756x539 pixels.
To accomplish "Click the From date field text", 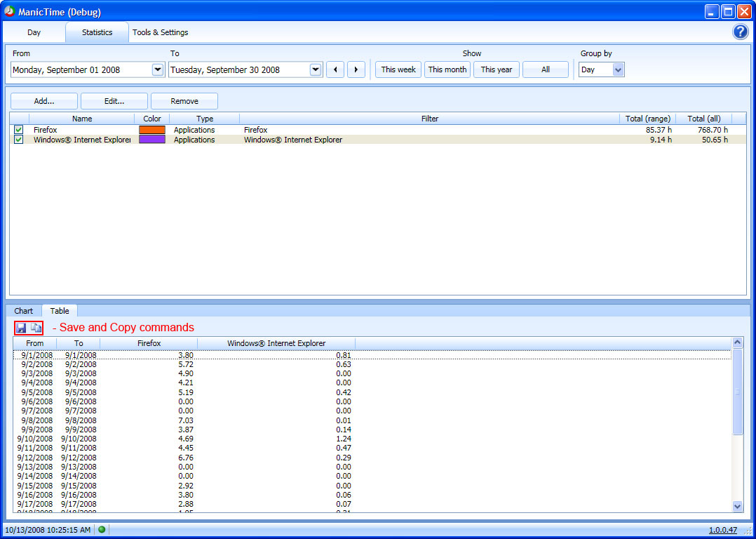I will coord(66,70).
